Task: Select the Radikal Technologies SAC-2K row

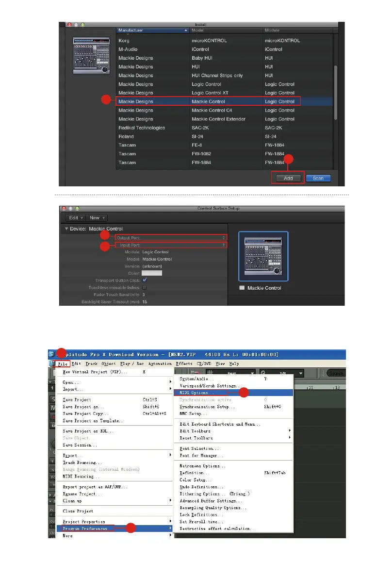Action: click(x=224, y=128)
